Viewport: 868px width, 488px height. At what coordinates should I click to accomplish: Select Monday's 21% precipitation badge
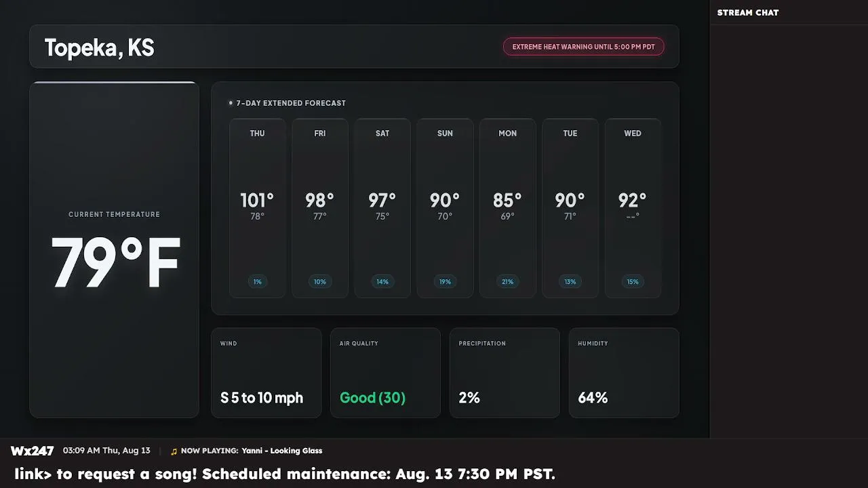[507, 282]
